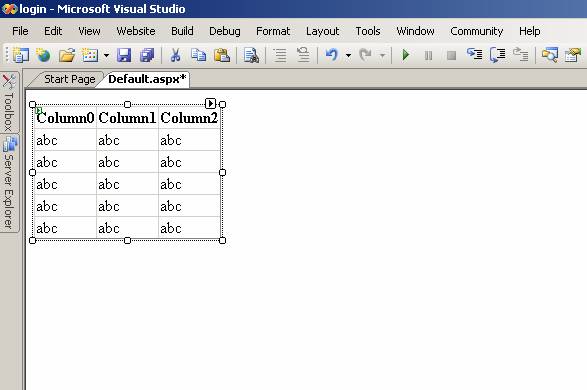Screen dimensions: 587x390
Task: Open the File menu
Action: pyautogui.click(x=20, y=31)
